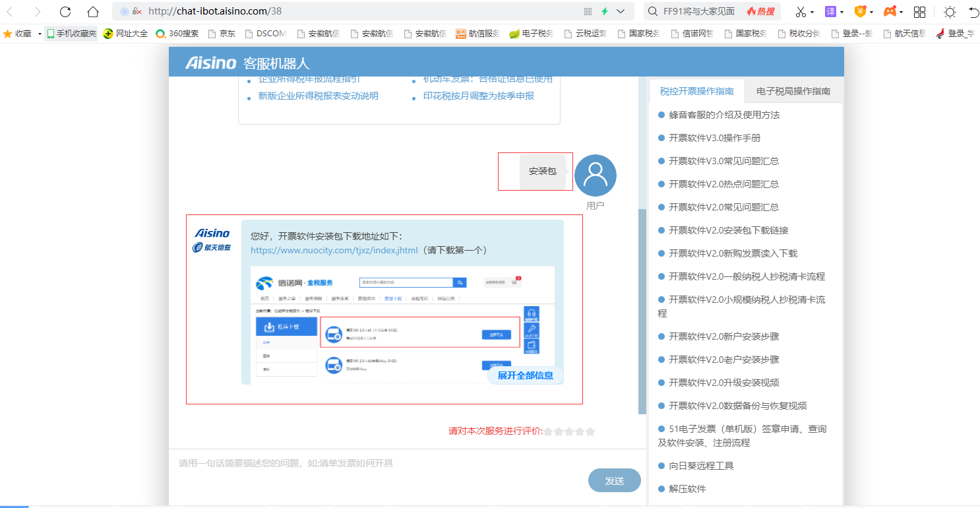Viewport: 980px width, 508px height.
Task: Go forward to the next page
Action: tap(38, 11)
